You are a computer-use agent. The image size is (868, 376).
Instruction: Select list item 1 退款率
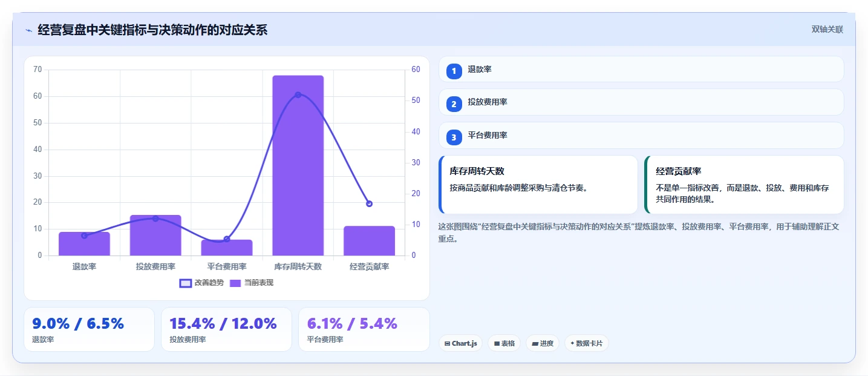click(x=641, y=69)
